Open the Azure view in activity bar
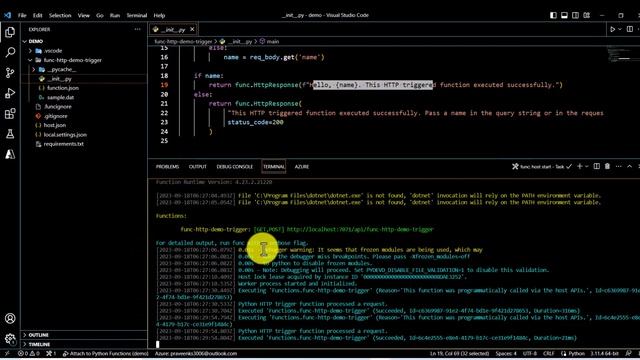The height and width of the screenshot is (360, 640). [10, 154]
